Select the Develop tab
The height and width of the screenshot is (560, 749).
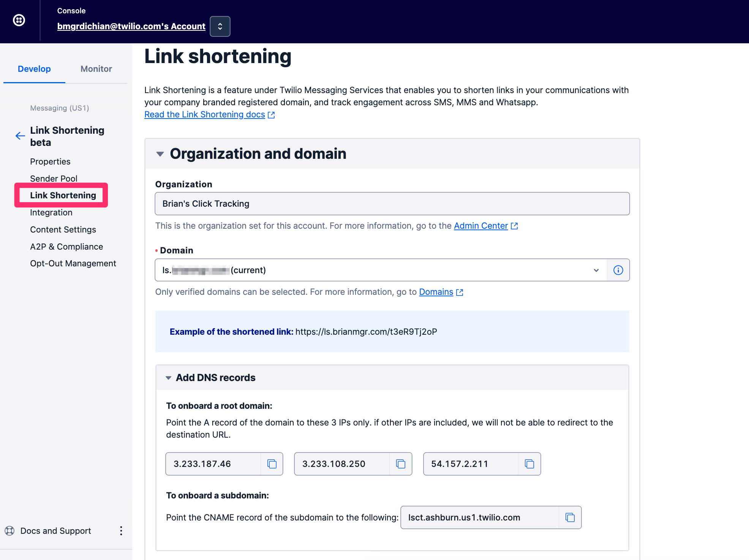(x=34, y=69)
